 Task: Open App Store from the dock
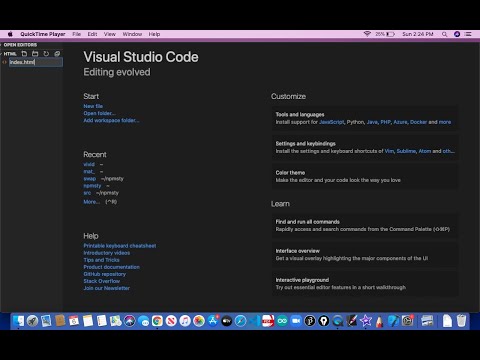213,321
